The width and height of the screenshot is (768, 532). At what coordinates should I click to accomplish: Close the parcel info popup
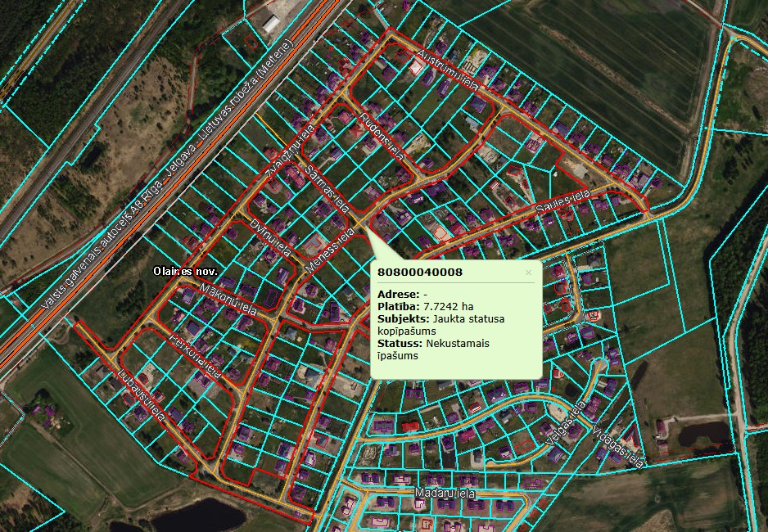[x=528, y=273]
